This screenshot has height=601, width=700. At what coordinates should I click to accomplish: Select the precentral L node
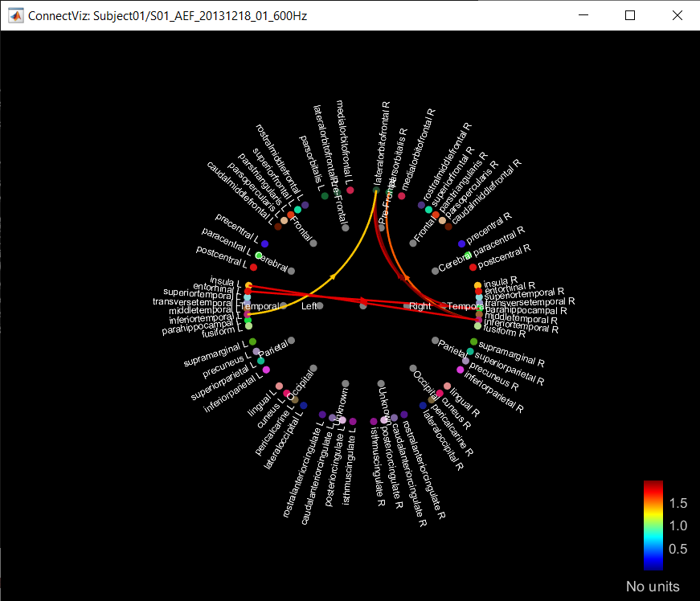(x=264, y=243)
